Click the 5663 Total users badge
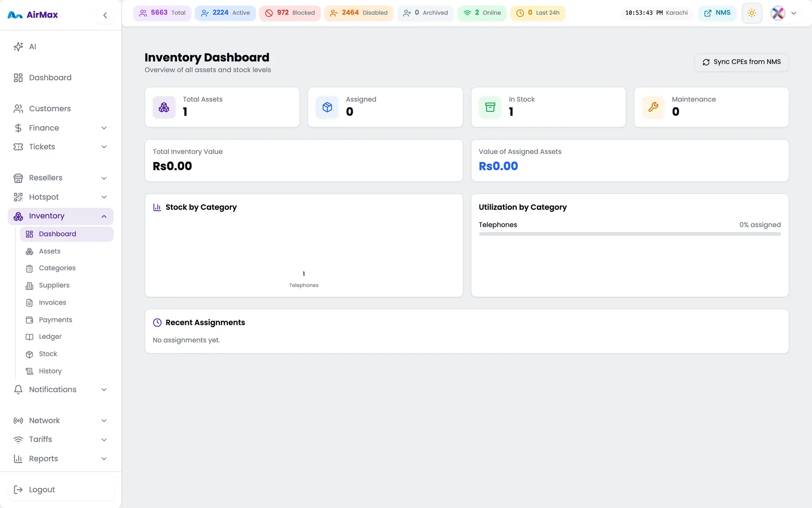 click(162, 13)
